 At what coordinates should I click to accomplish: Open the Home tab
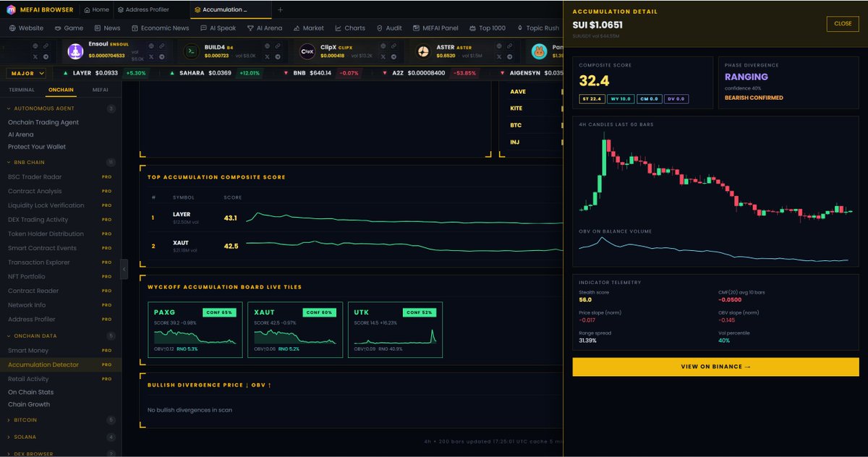97,10
